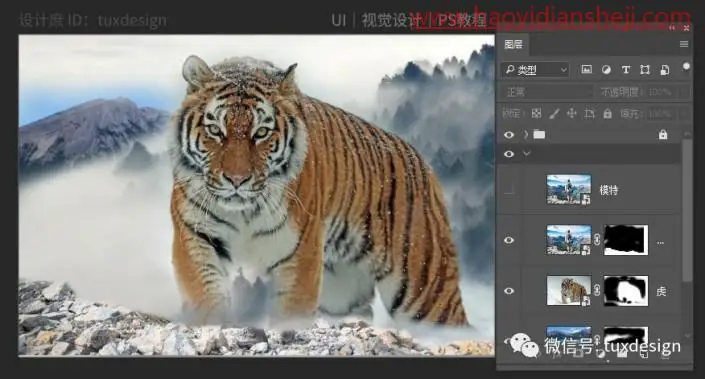This screenshot has height=379, width=705.
Task: Select the 模特 layer thumbnail
Action: [569, 190]
